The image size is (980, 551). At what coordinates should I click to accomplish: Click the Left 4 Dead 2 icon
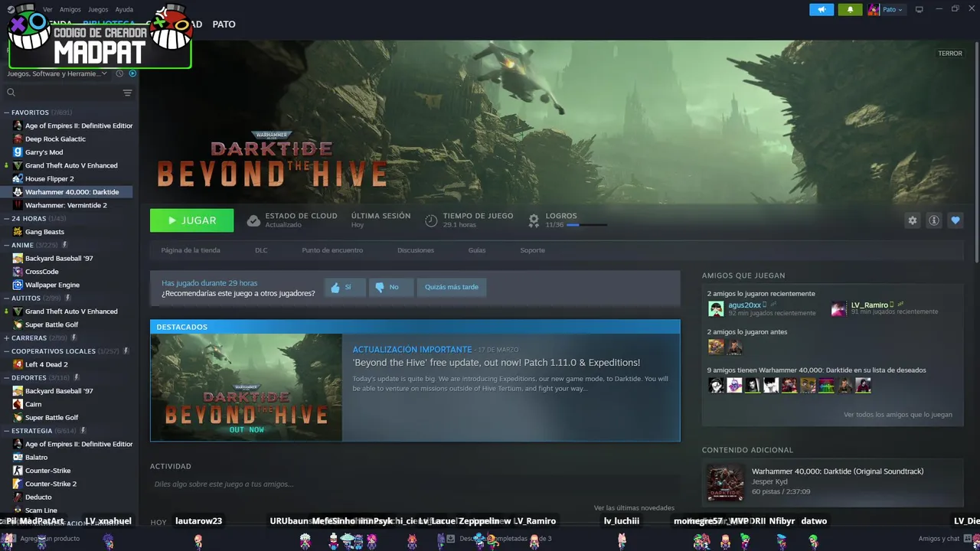(18, 364)
